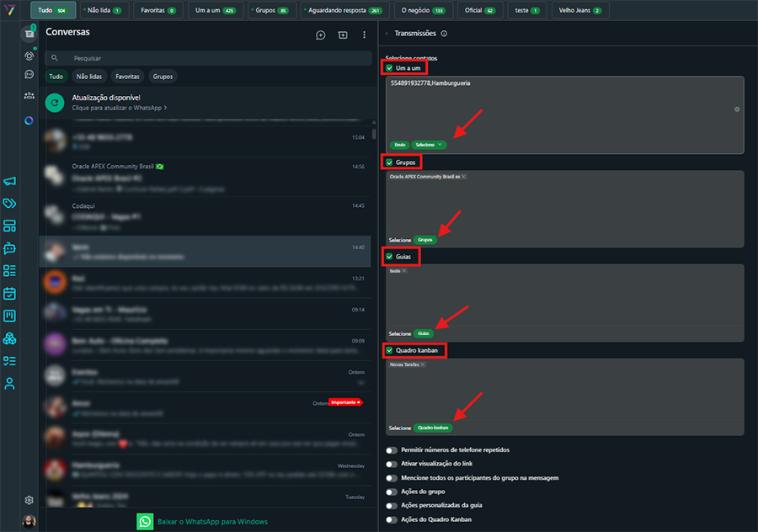Image resolution: width=758 pixels, height=532 pixels.
Task: Click the Pesquisar search field
Action: tap(211, 58)
